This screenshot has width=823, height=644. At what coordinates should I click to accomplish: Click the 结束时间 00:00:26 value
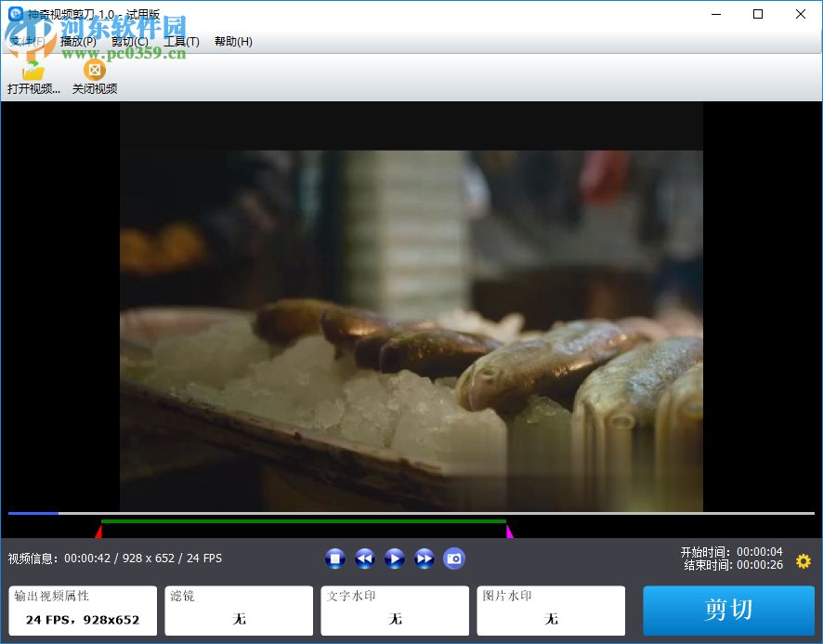760,565
